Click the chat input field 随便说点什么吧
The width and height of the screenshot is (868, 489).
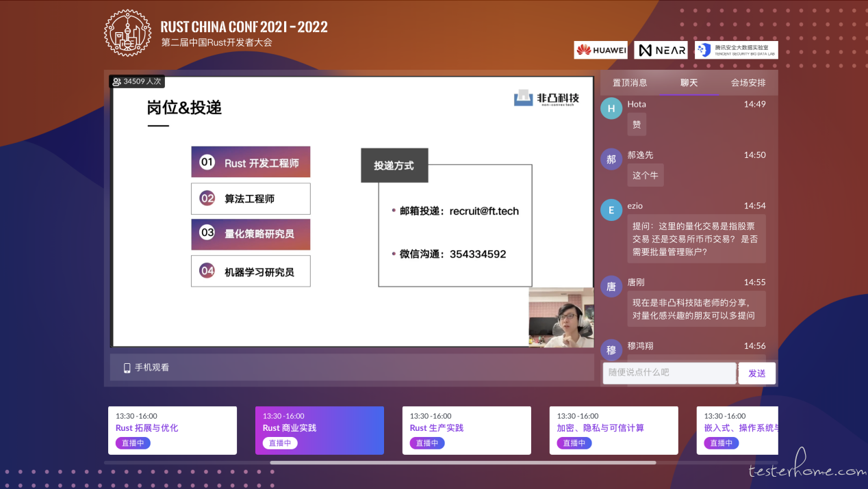669,373
